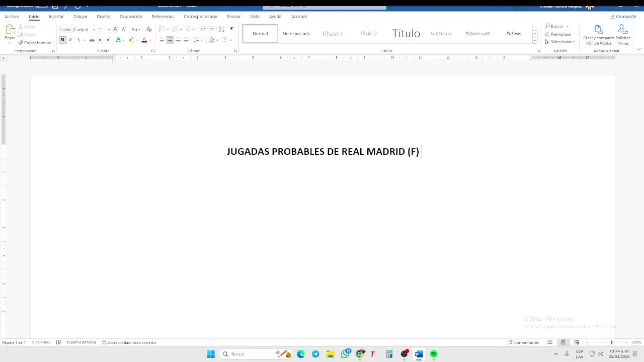Switch to Diseño tab
644x362 pixels.
click(104, 17)
